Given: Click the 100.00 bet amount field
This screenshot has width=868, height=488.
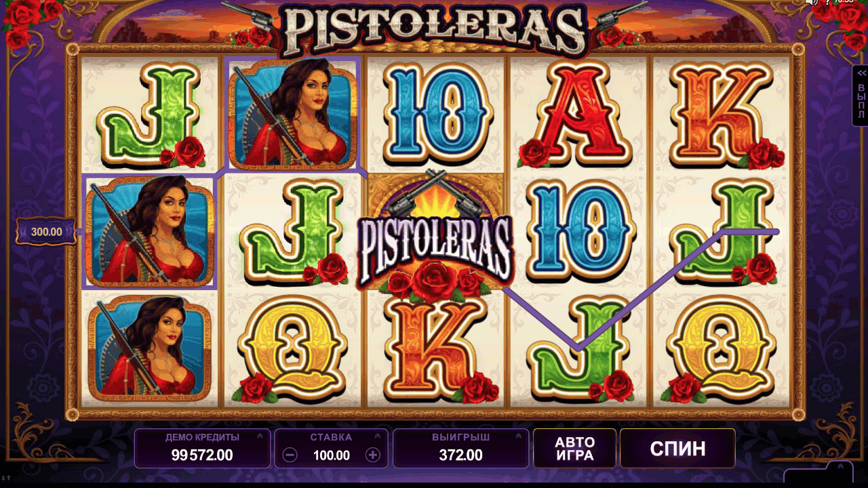Looking at the screenshot, I should click(x=331, y=455).
